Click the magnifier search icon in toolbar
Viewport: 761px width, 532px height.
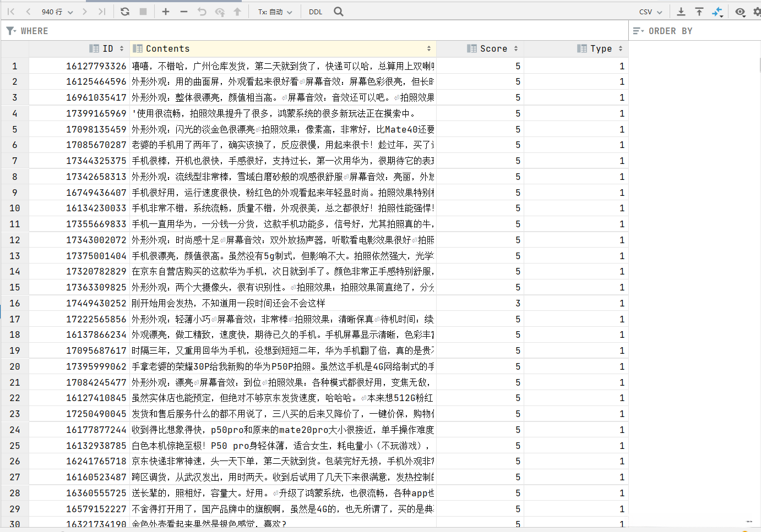tap(339, 12)
